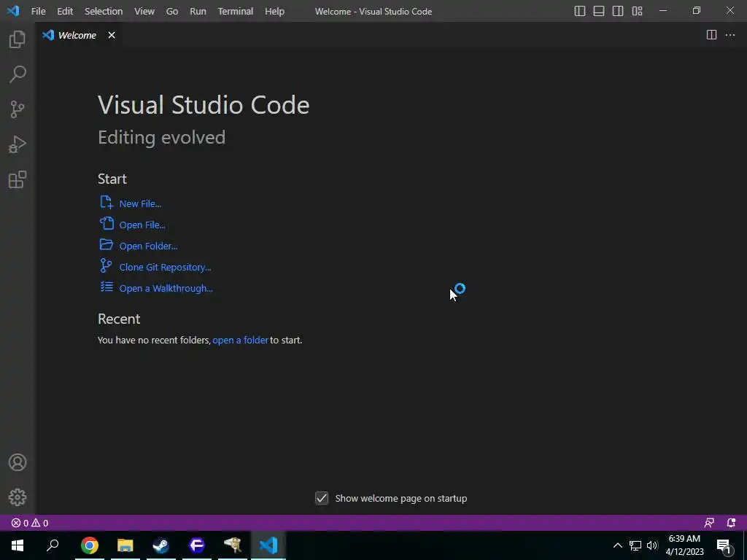Open the Run and Debug view
The height and width of the screenshot is (560, 747).
tap(18, 144)
